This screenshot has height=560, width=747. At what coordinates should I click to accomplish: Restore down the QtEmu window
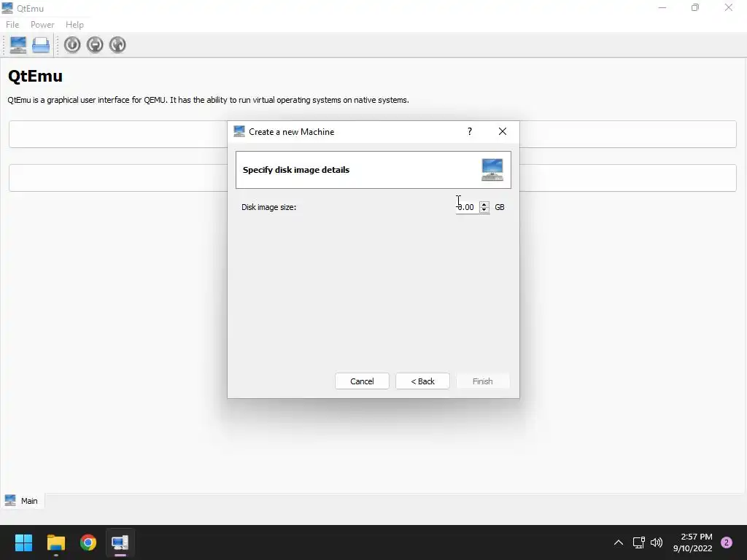click(x=695, y=8)
